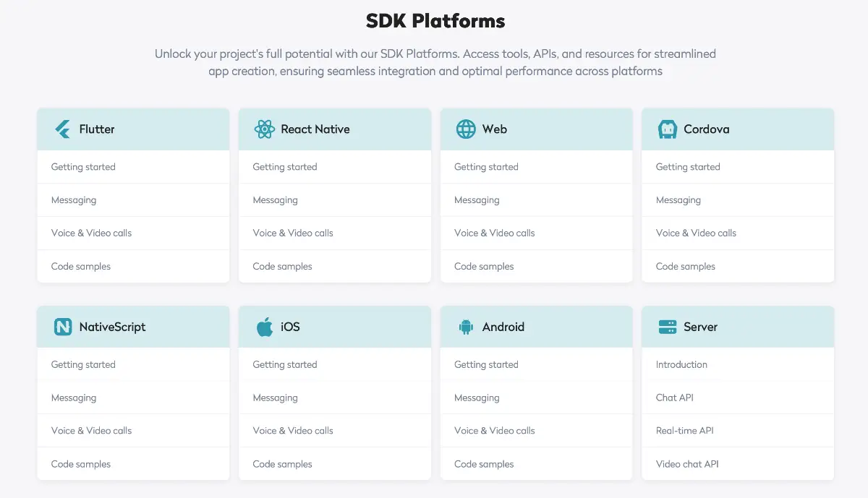This screenshot has width=868, height=498.
Task: Open Flutter Getting started guide
Action: click(x=83, y=167)
